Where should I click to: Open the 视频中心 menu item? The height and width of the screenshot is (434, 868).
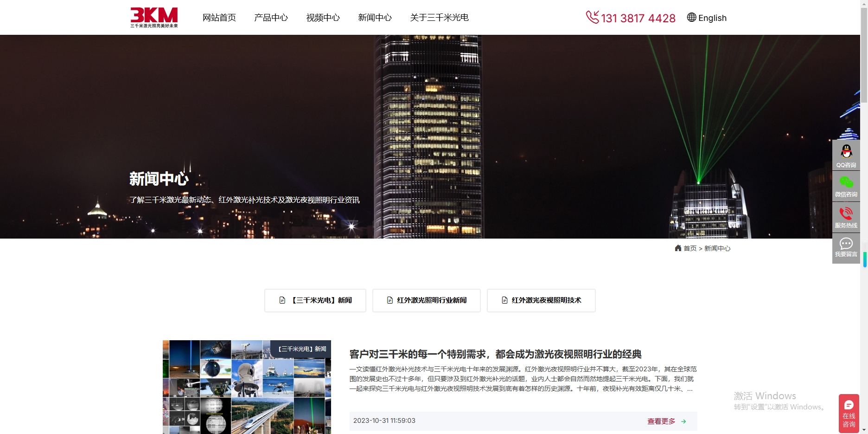[x=323, y=18]
